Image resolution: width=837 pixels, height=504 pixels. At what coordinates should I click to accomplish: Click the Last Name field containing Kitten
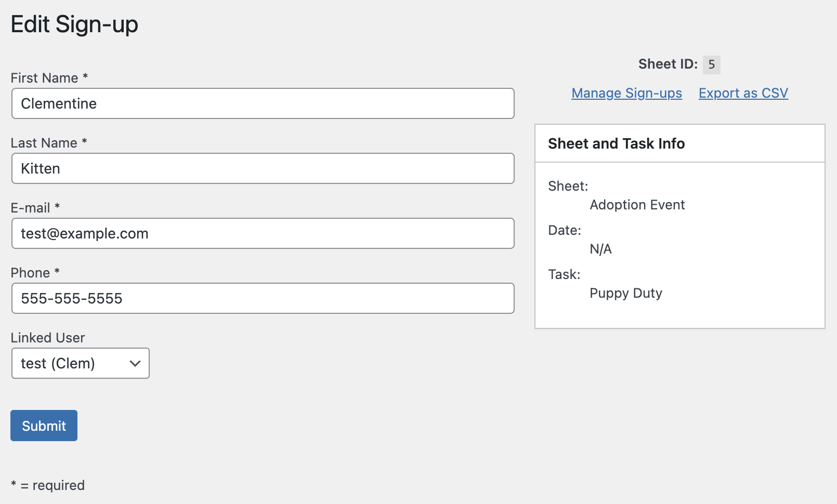[x=263, y=168]
